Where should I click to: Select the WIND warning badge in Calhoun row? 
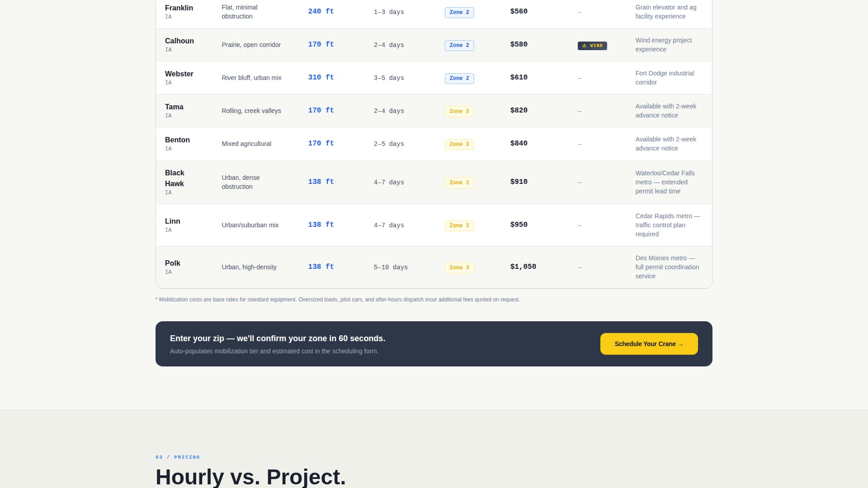click(x=592, y=46)
